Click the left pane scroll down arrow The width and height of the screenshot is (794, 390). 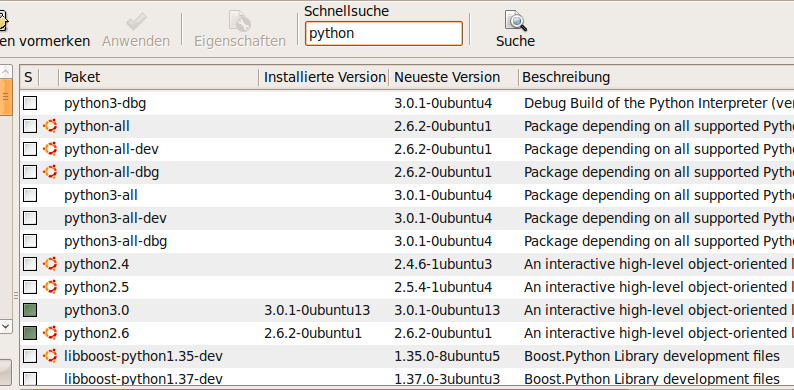pyautogui.click(x=6, y=326)
